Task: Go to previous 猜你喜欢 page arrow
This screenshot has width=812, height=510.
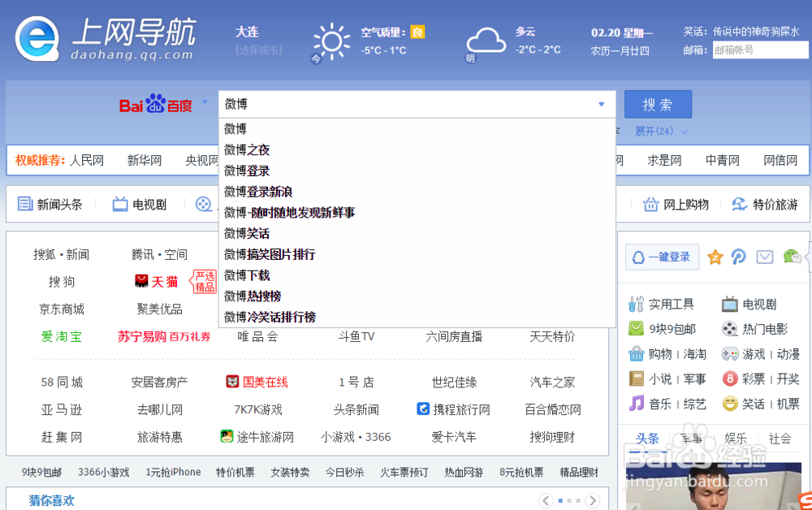Action: click(x=545, y=501)
